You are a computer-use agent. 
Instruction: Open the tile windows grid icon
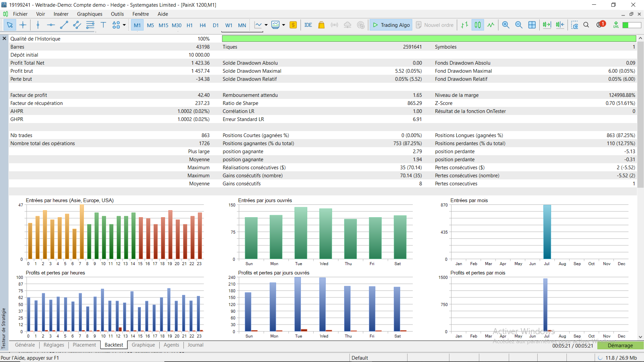532,25
